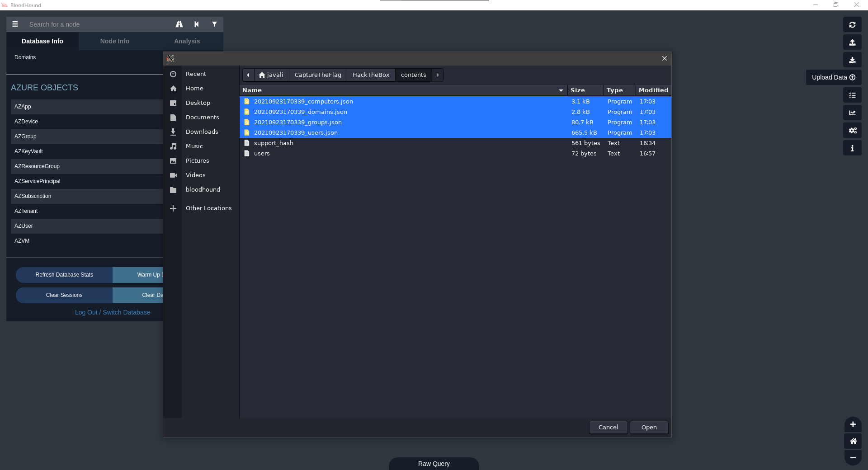This screenshot has width=868, height=470.
Task: Sort files by Size column
Action: click(x=585, y=90)
